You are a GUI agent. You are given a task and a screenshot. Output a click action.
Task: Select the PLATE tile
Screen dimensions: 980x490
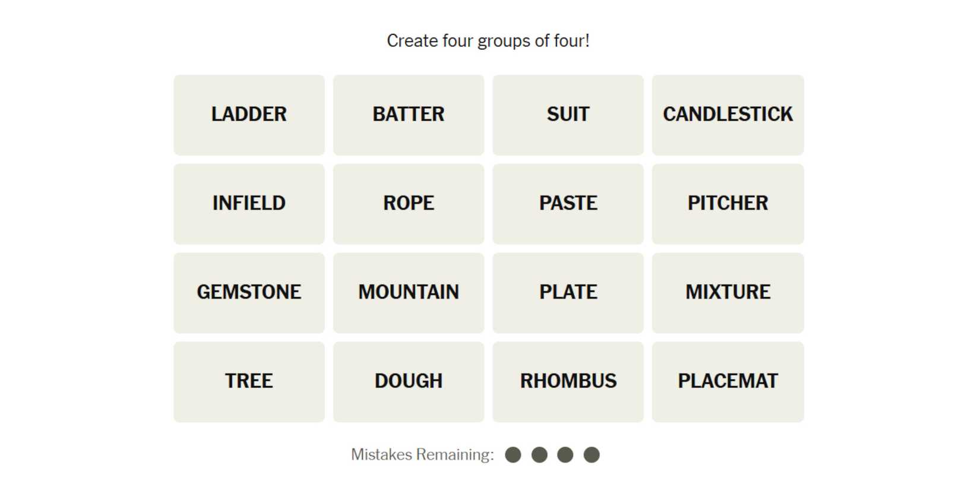568,293
